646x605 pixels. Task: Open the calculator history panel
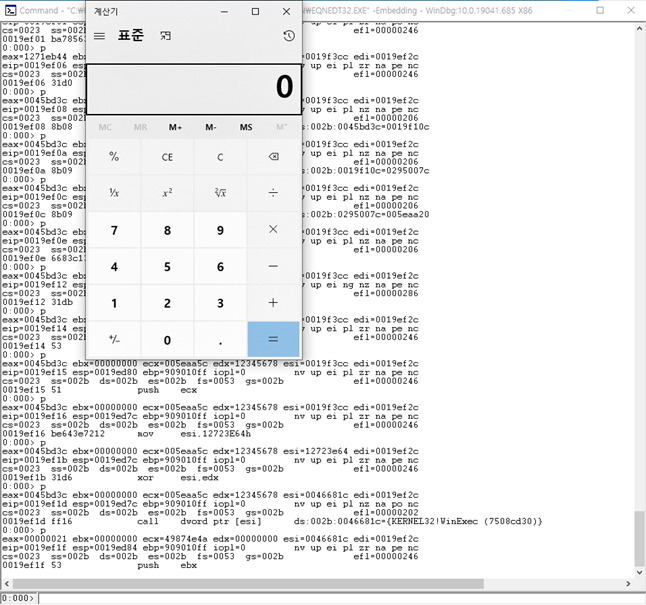(289, 36)
